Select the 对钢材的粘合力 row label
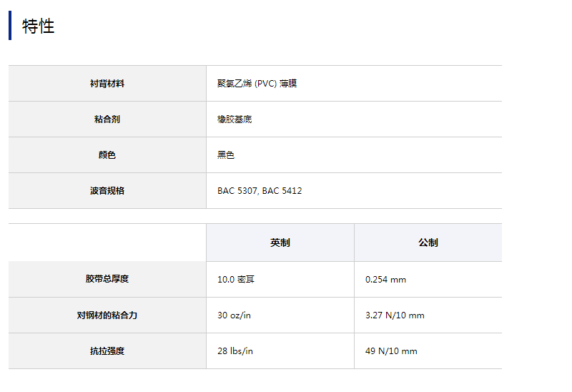This screenshot has height=392, width=572. point(107,315)
